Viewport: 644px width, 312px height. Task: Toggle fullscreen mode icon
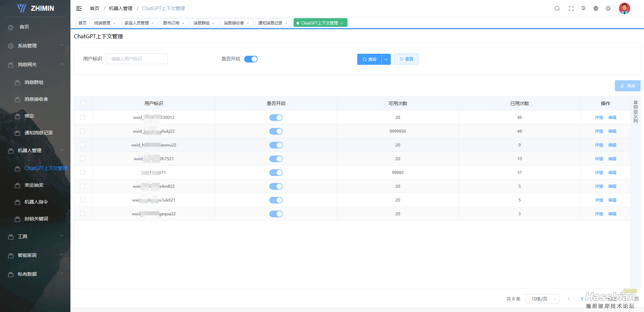click(x=571, y=8)
